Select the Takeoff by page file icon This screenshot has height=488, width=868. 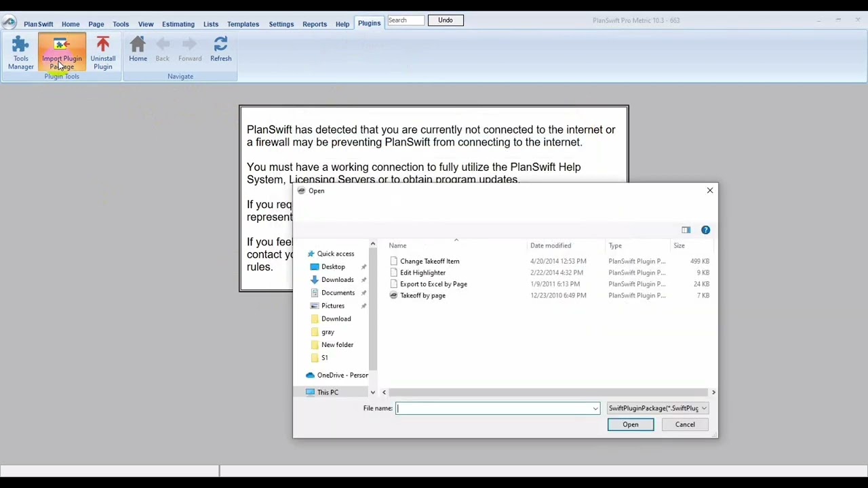[x=393, y=296]
